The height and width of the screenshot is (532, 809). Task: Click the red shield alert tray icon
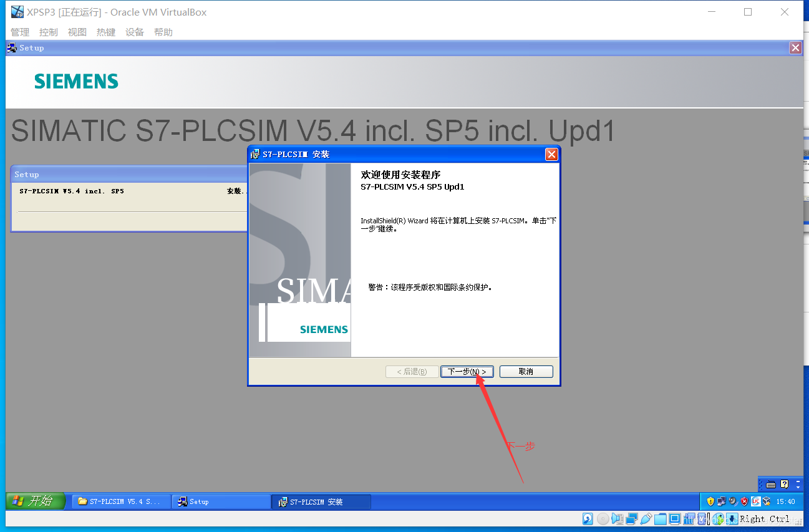(x=744, y=501)
